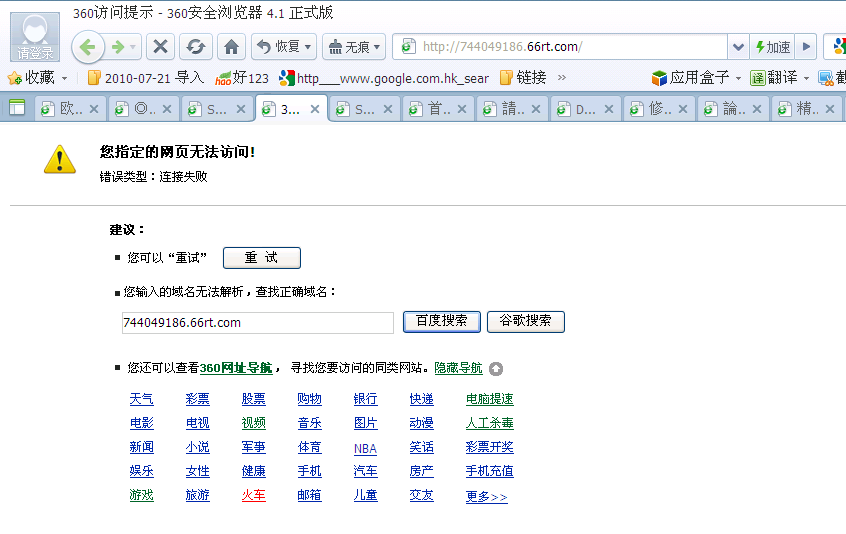Open the hao 好123 bookmark

[241, 78]
